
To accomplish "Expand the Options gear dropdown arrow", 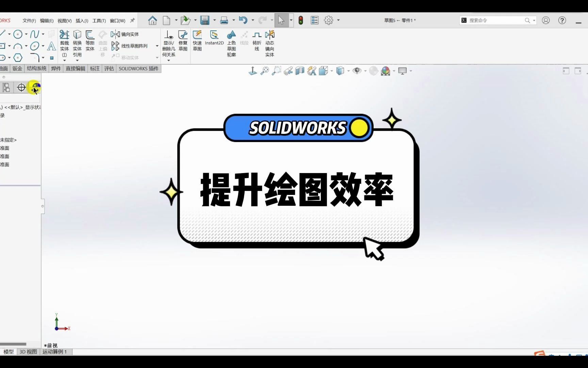I will [338, 20].
